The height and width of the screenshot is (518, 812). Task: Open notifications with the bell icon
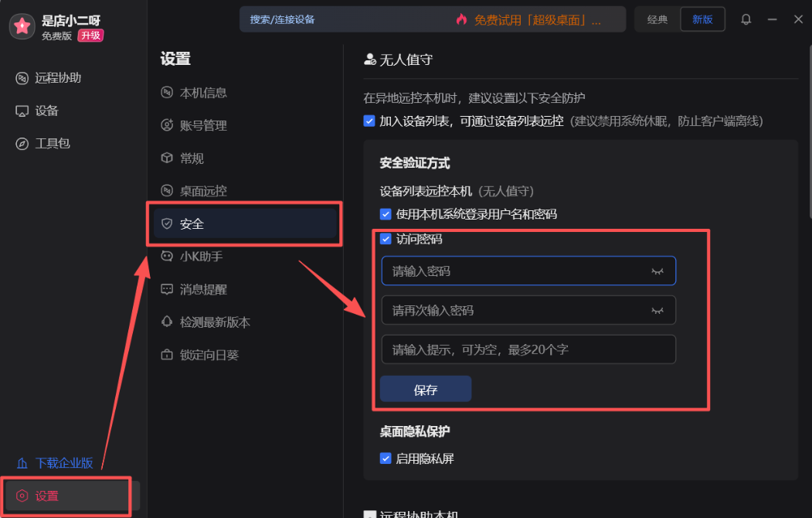point(746,19)
